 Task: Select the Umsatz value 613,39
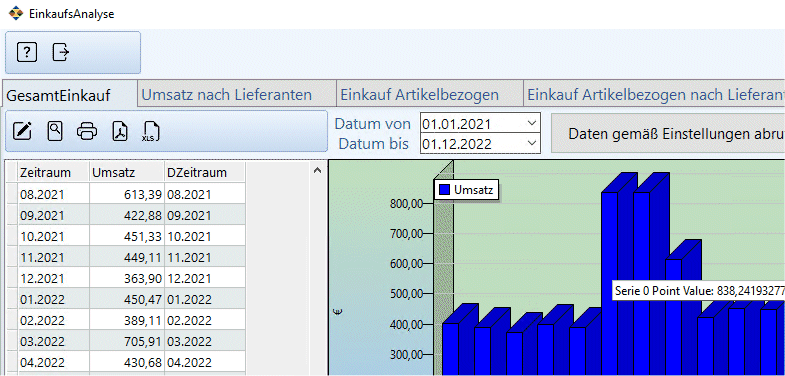coord(127,195)
